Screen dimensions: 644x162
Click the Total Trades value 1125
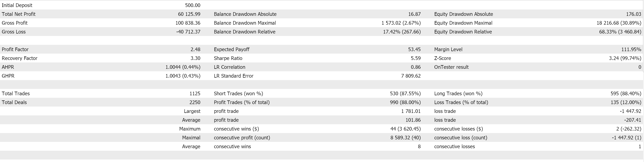pos(195,93)
